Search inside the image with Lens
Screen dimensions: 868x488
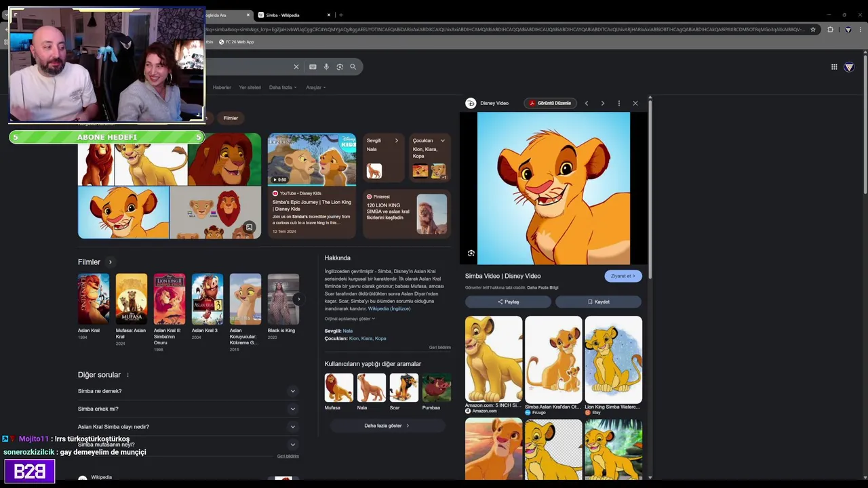tap(471, 253)
